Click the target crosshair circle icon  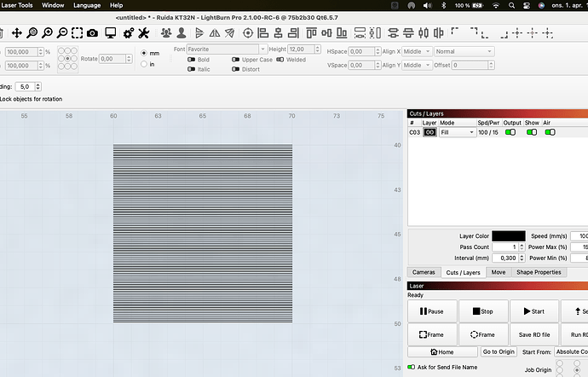(248, 33)
